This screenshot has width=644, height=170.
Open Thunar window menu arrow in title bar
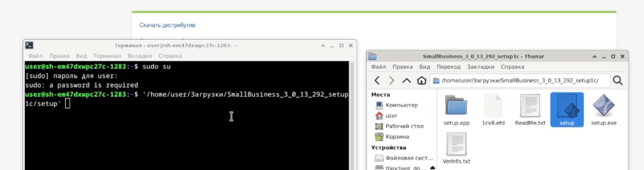pyautogui.click(x=595, y=56)
